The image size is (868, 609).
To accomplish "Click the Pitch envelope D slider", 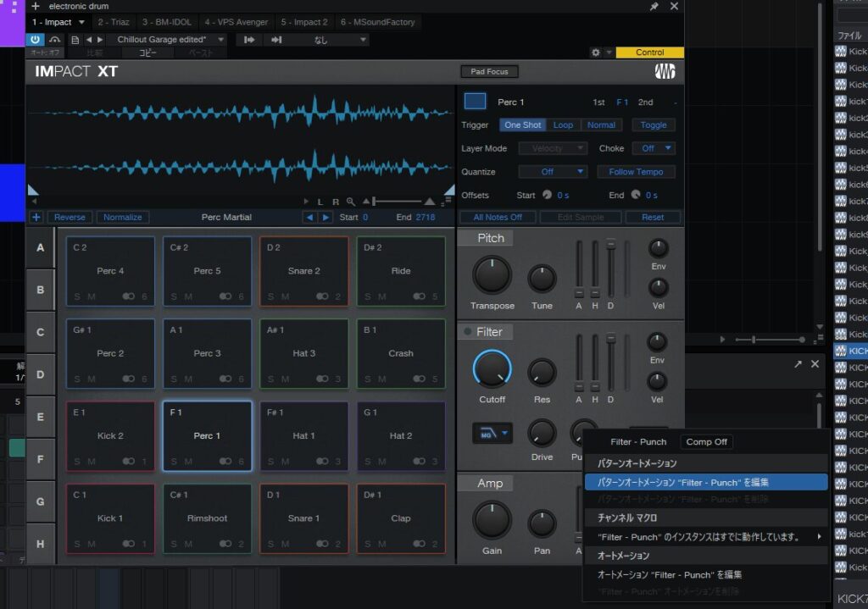I will point(610,244).
